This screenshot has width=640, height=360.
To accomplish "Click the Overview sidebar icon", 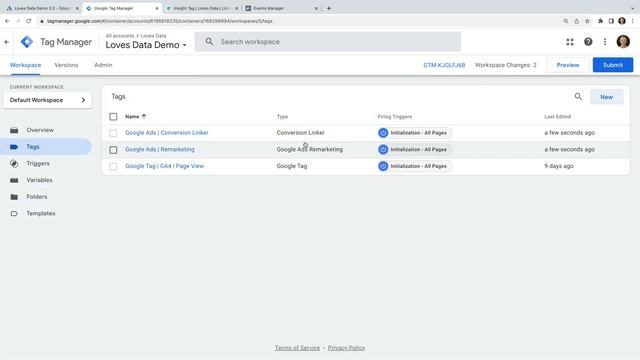I will click(x=14, y=130).
